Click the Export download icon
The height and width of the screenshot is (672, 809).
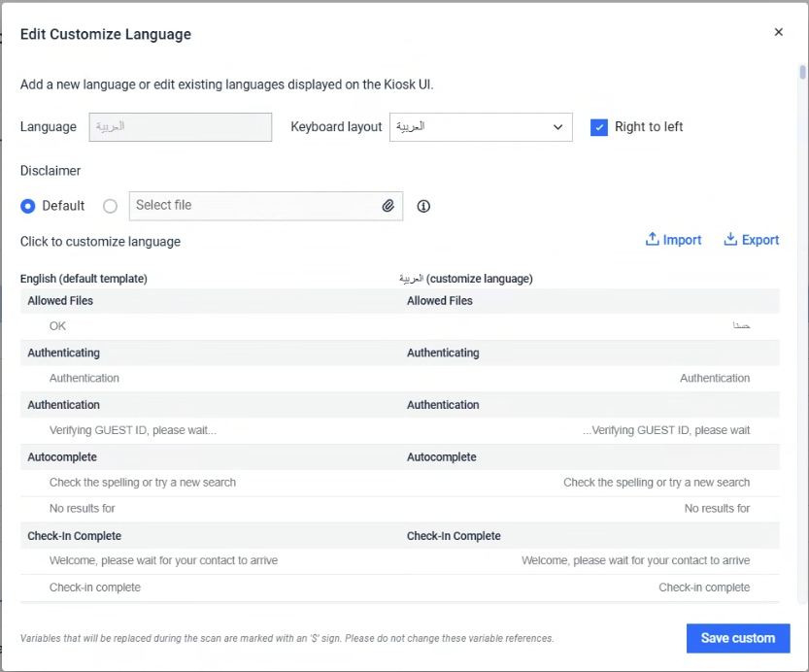point(730,240)
